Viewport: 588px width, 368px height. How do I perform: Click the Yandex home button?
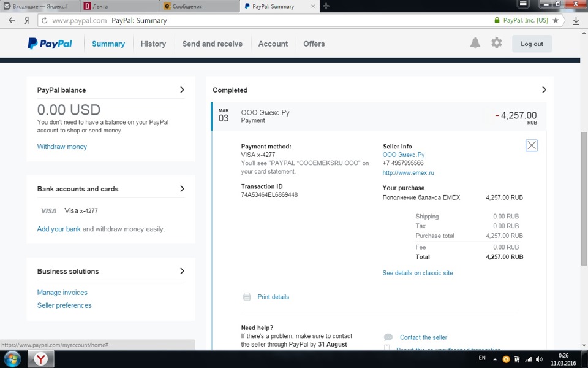pos(26,20)
